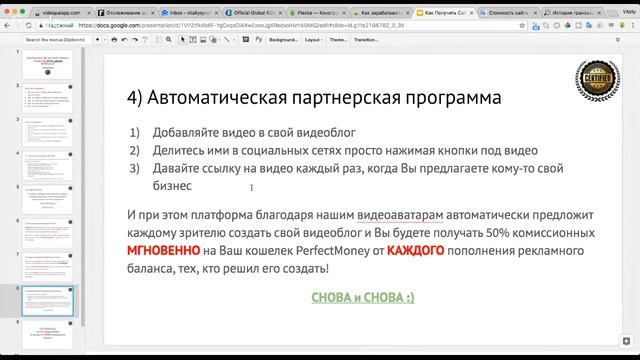Go back in the browser
The height and width of the screenshot is (360, 640).
7,25
